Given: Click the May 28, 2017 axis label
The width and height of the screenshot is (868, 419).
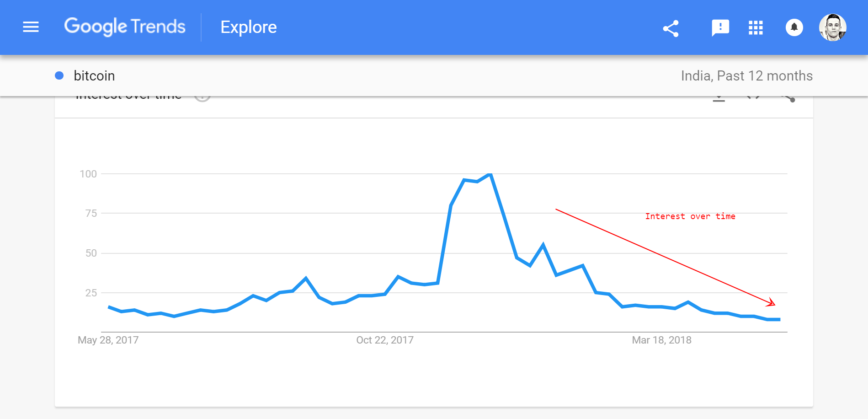Looking at the screenshot, I should pos(108,340).
